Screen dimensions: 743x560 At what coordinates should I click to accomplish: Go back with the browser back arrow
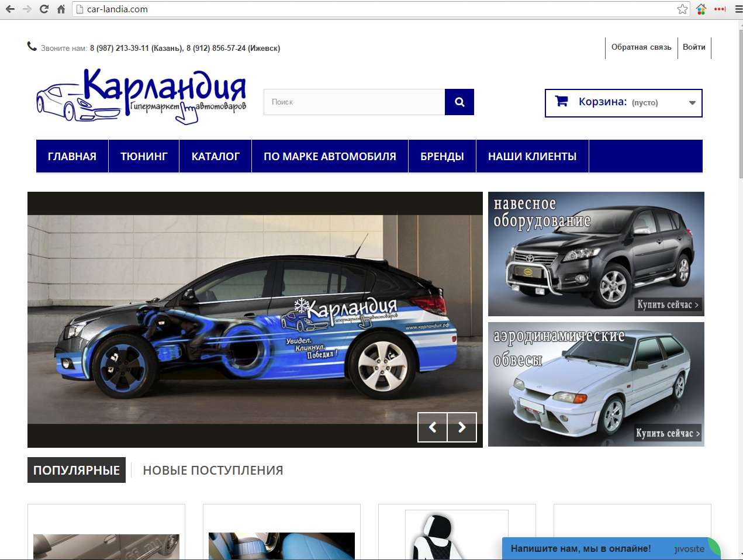click(10, 9)
